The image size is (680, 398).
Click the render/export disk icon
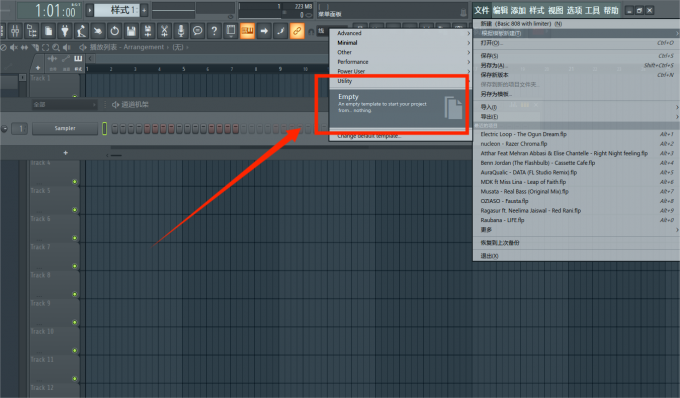click(147, 31)
